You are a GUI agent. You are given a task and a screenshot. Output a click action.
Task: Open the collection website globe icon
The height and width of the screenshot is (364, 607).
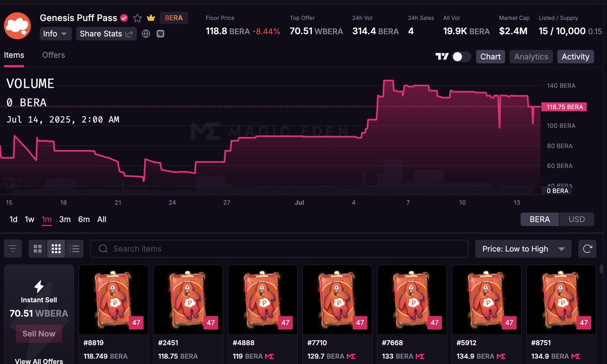pos(146,34)
